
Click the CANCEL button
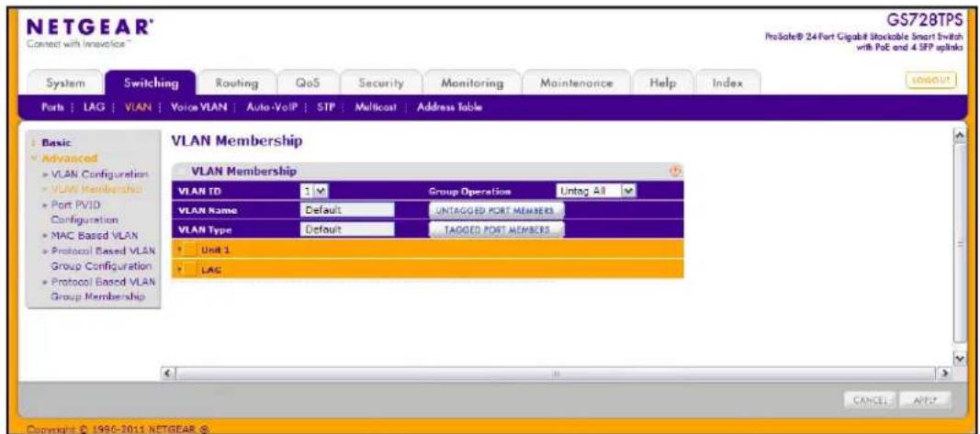click(x=870, y=398)
